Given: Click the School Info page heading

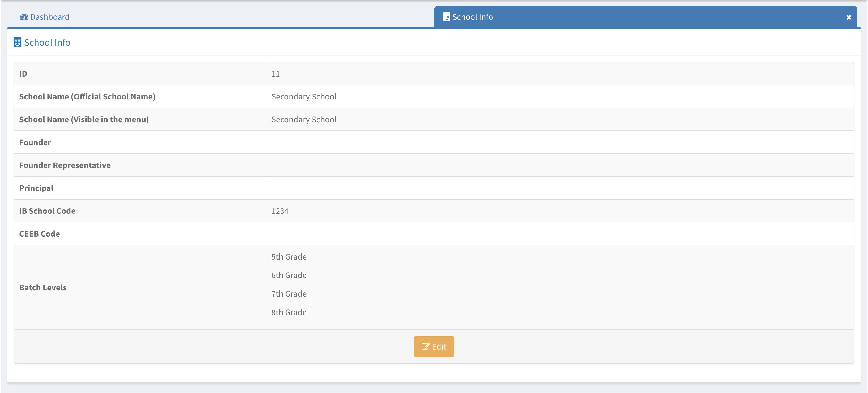Looking at the screenshot, I should pyautogui.click(x=47, y=42).
